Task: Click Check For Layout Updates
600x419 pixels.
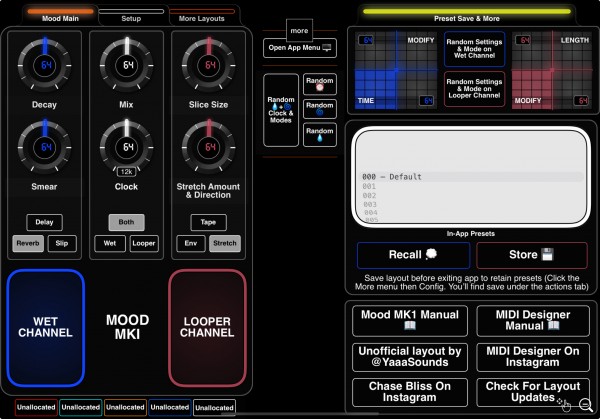Action: (533, 392)
